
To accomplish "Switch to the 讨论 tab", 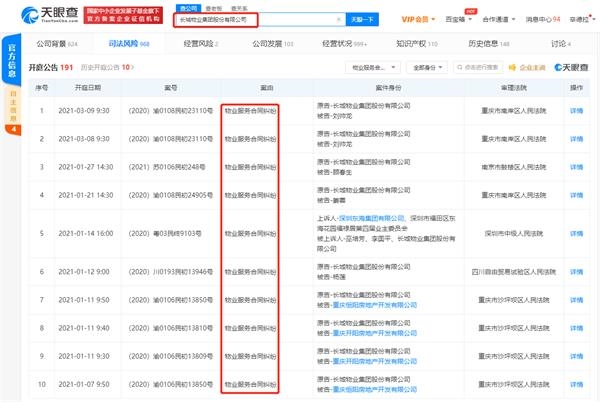I will (x=561, y=44).
